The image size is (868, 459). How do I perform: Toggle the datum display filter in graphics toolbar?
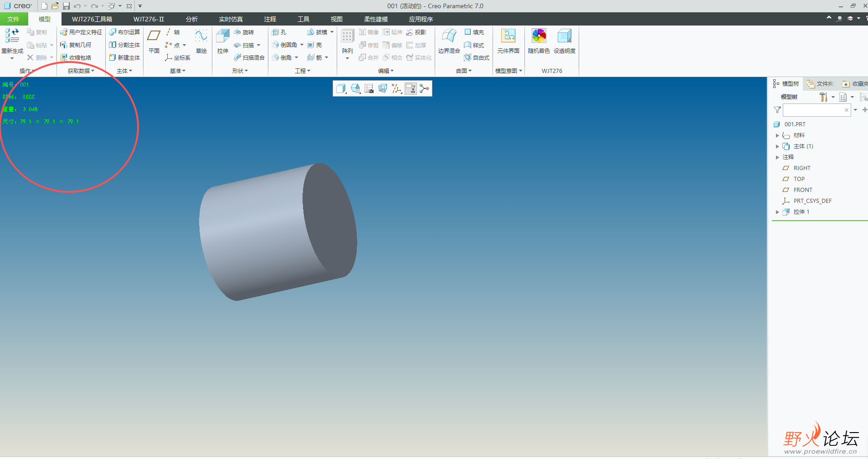coord(396,88)
